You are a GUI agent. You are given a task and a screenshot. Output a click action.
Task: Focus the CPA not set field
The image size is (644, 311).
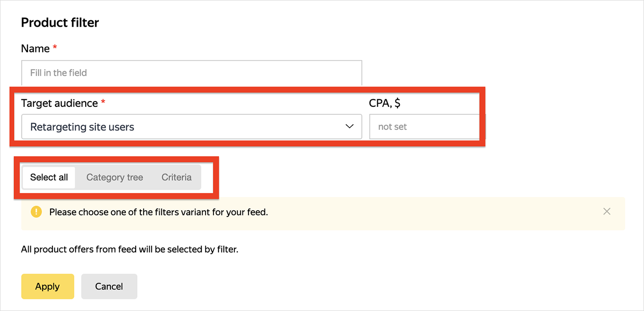[x=425, y=127]
